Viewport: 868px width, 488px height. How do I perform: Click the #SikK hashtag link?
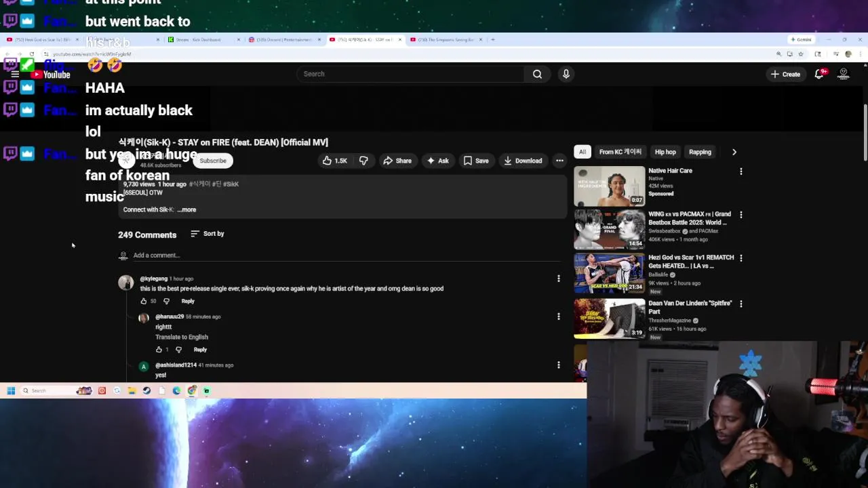231,184
